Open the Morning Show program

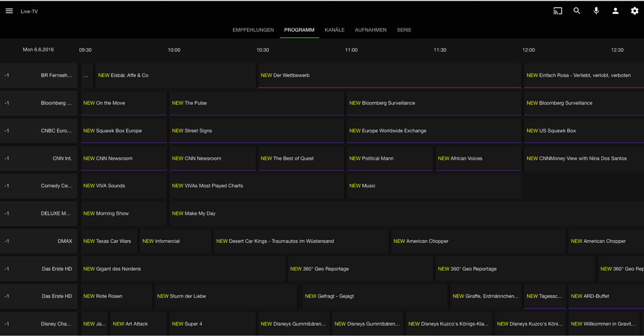click(124, 214)
